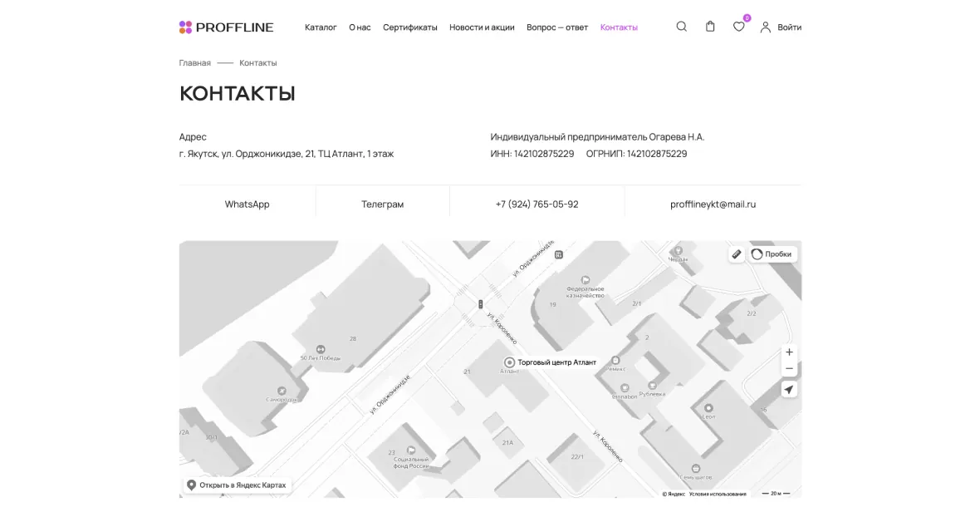
Task: Click the 50 Лет Победы map marker
Action: 321,349
